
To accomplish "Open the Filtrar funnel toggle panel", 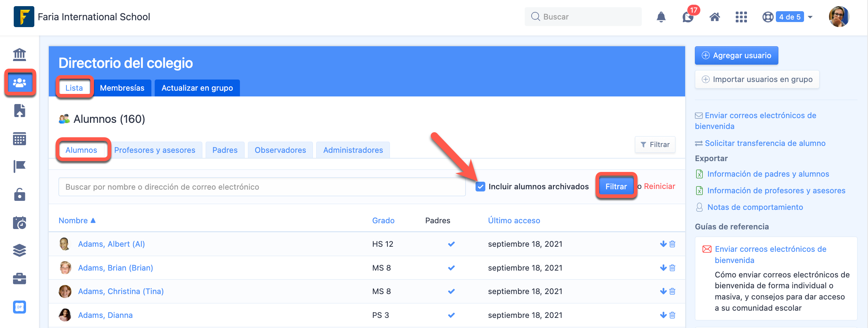I will (655, 144).
